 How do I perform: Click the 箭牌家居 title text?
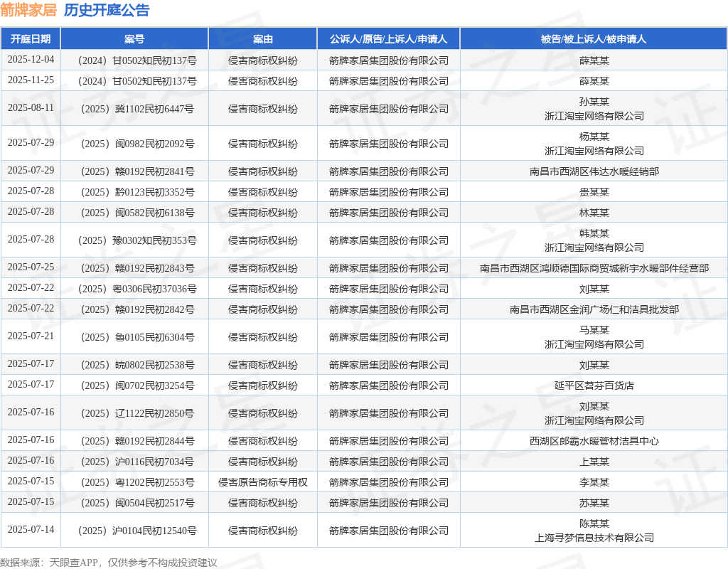click(x=28, y=10)
